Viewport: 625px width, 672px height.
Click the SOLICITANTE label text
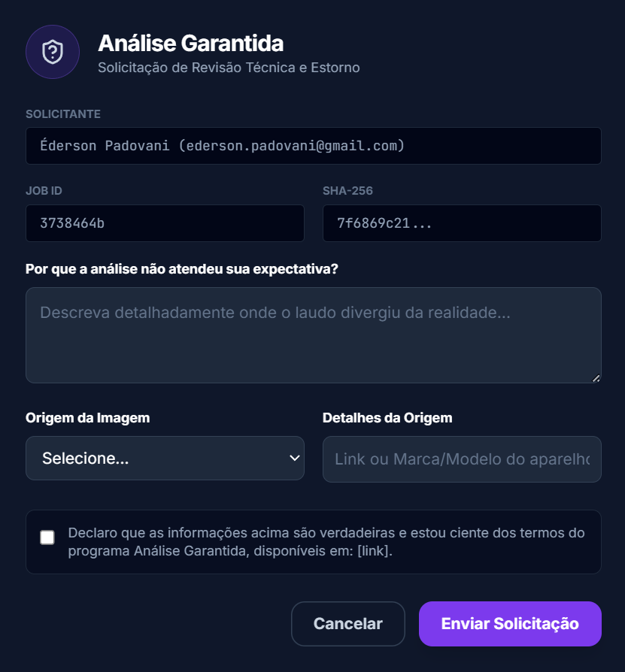tap(63, 114)
